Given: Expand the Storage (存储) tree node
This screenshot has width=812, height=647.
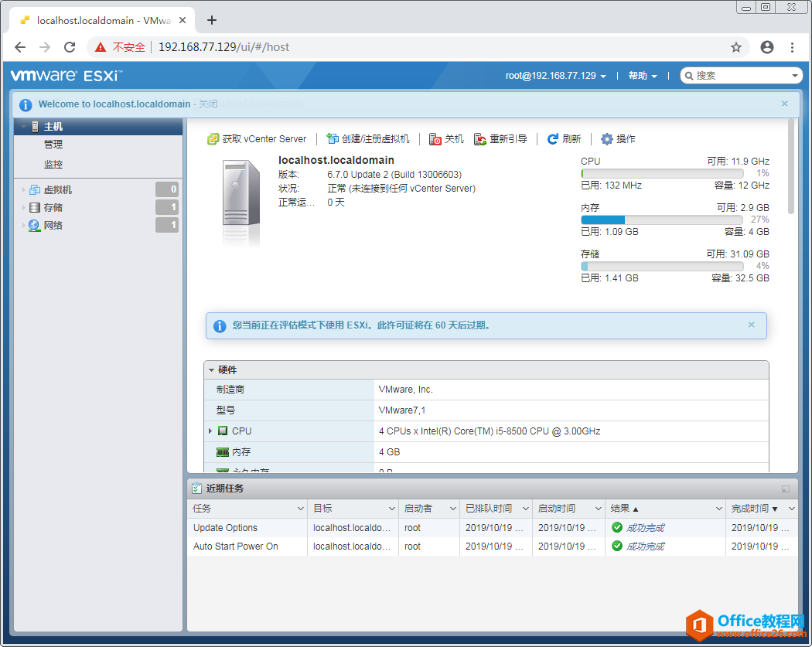Looking at the screenshot, I should tap(23, 208).
